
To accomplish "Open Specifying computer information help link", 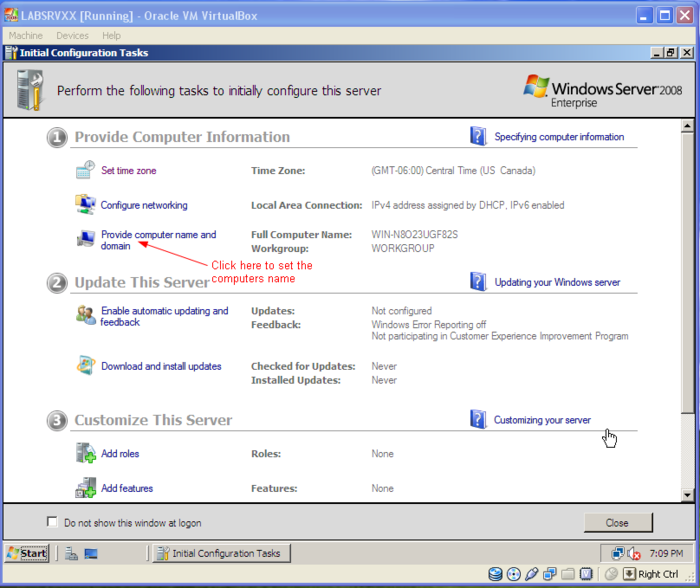I will tap(559, 137).
